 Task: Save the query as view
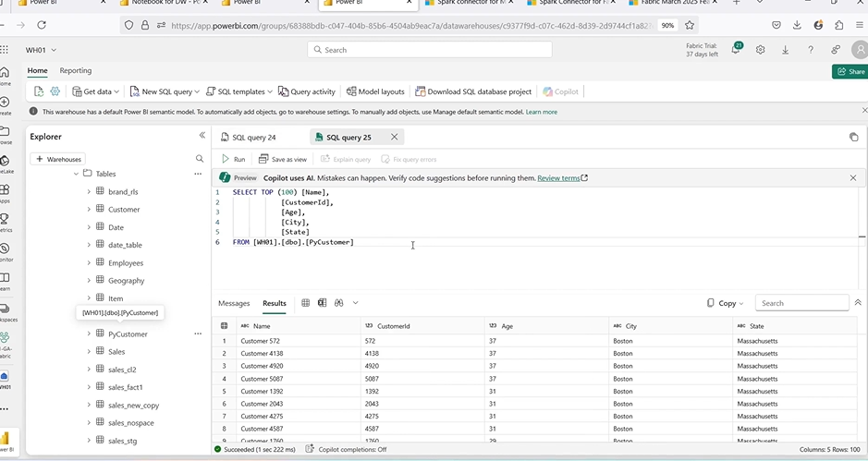pyautogui.click(x=283, y=159)
